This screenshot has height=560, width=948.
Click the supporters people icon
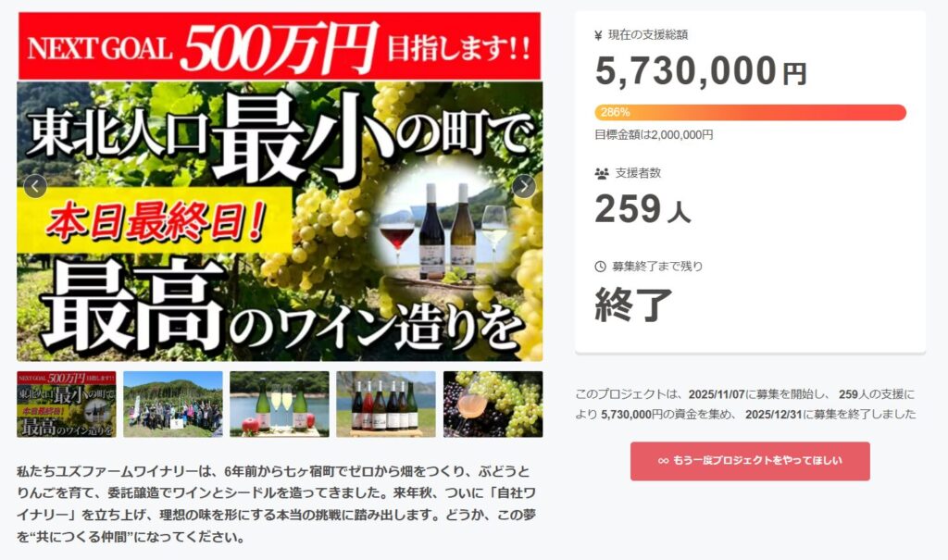click(x=602, y=174)
